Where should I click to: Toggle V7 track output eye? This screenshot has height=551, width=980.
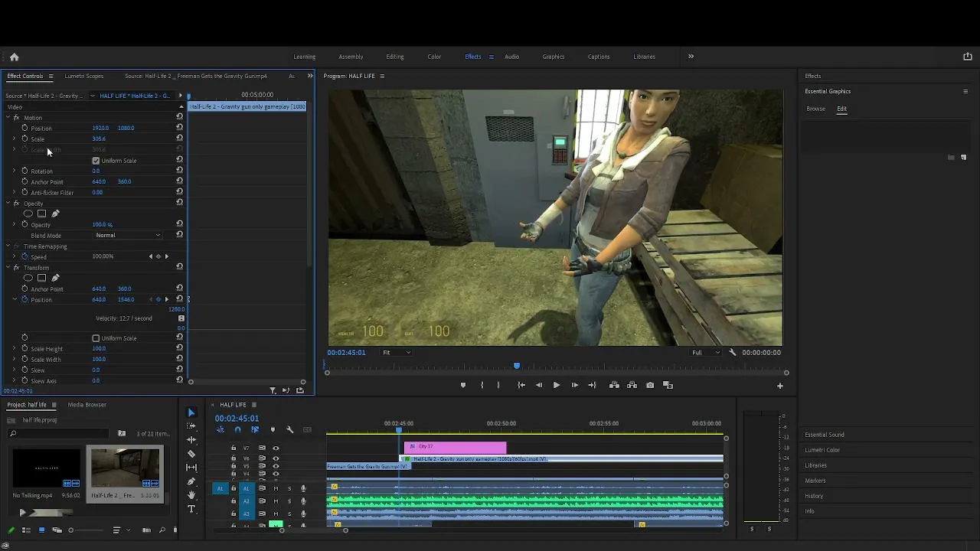(276, 448)
